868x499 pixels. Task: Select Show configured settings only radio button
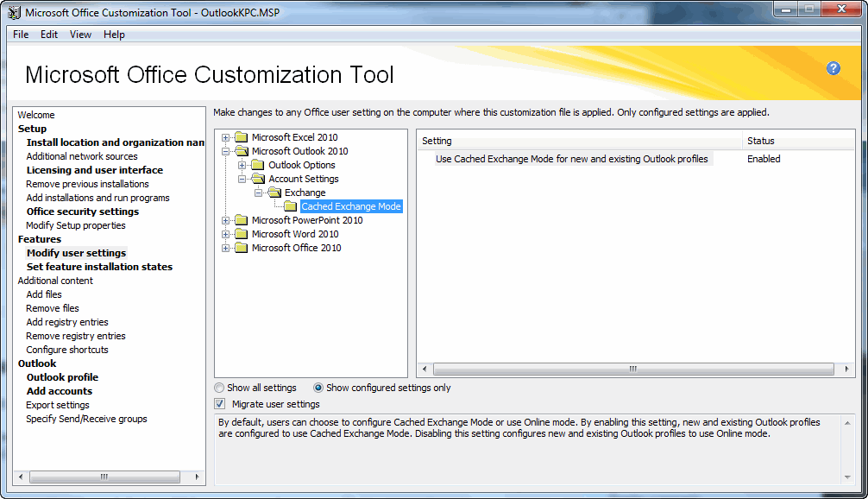[x=318, y=388]
